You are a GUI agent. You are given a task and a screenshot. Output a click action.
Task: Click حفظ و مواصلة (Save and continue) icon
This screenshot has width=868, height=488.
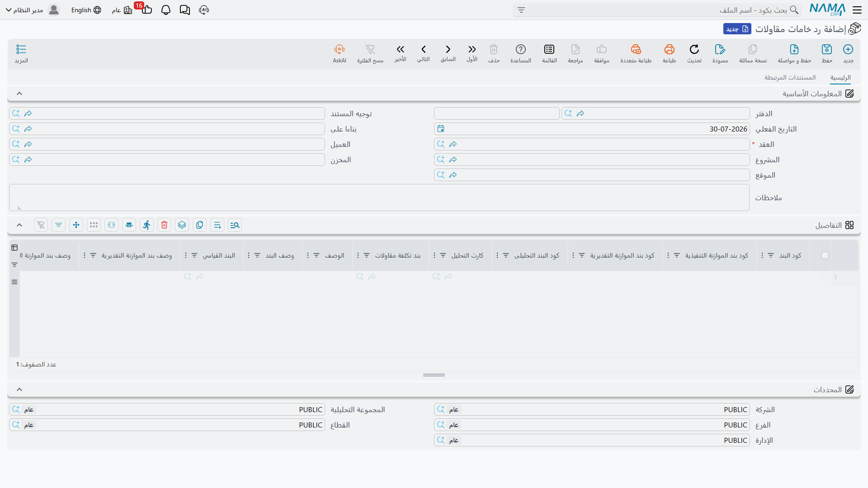[x=794, y=49]
